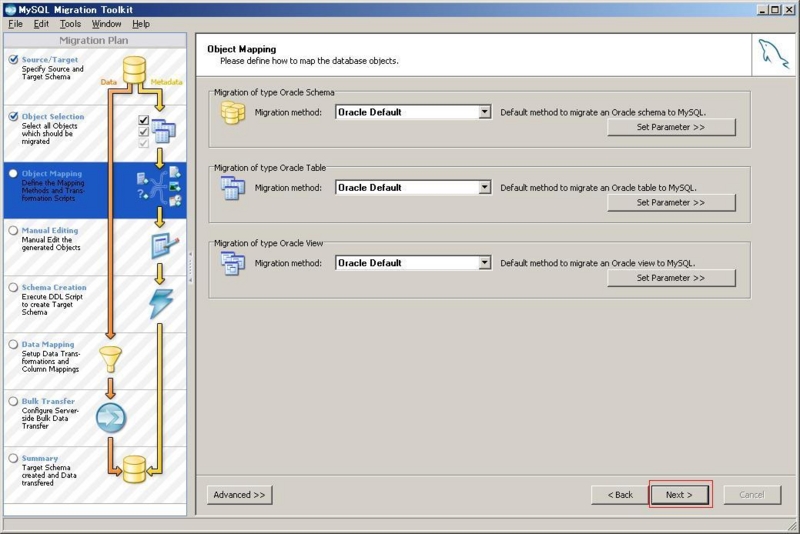Click the Schema Creation lightning icon
The image size is (800, 534).
click(x=161, y=303)
